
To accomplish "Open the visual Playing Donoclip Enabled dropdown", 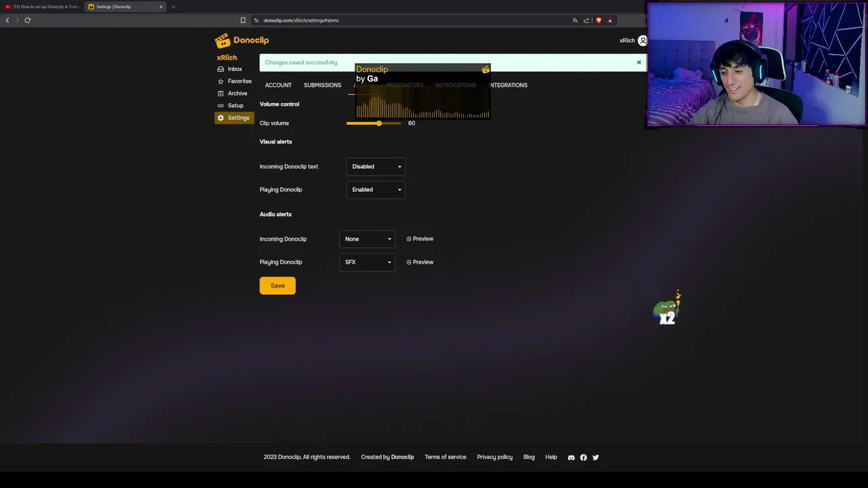I will click(x=376, y=190).
